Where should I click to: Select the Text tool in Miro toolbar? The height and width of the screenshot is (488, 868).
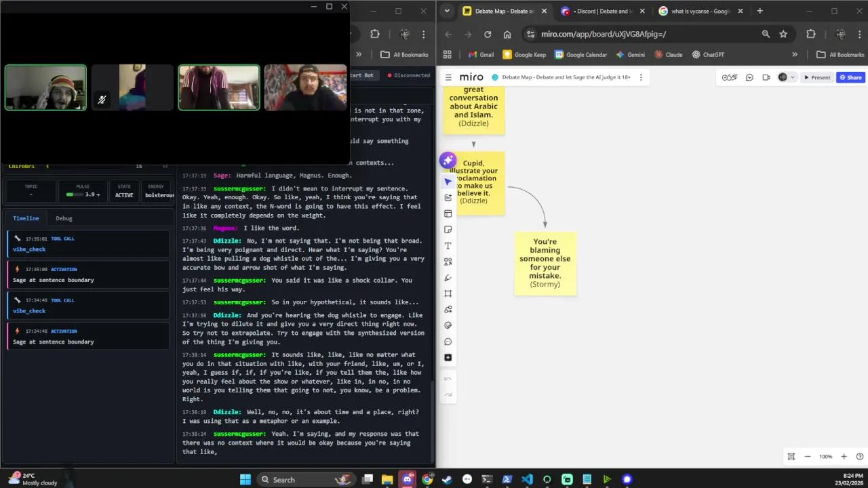point(448,246)
